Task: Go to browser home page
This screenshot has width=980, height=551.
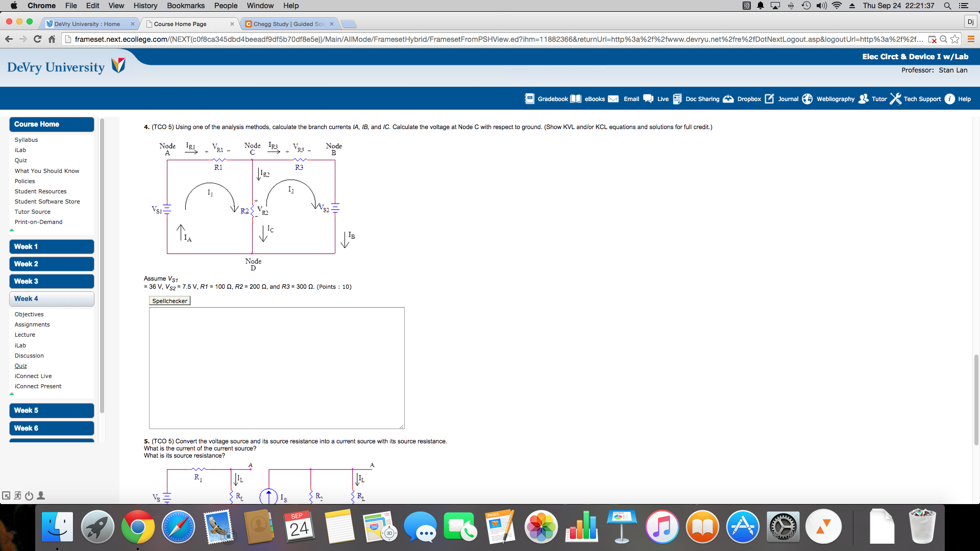Action: 52,39
